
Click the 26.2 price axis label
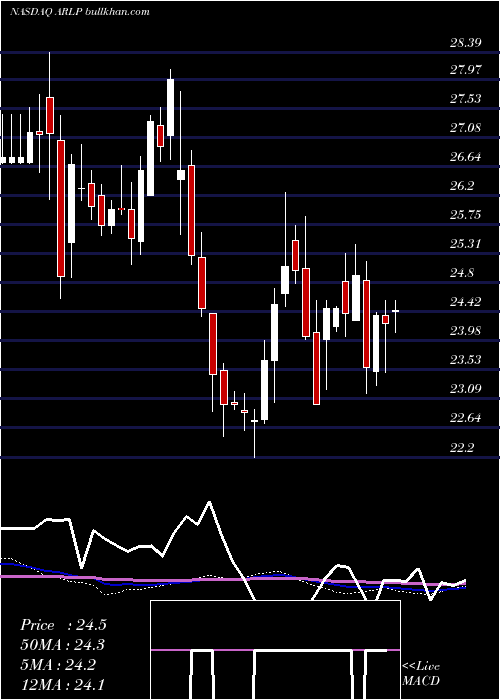pyautogui.click(x=462, y=186)
